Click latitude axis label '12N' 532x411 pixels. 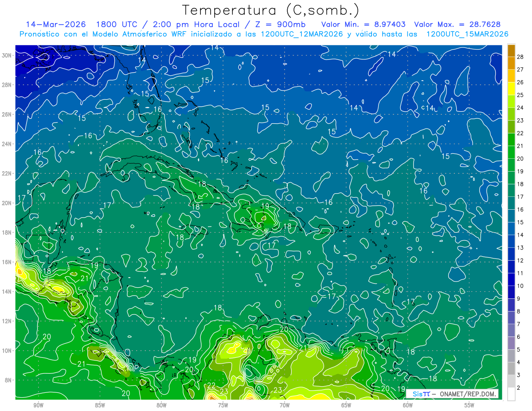[x=8, y=321]
